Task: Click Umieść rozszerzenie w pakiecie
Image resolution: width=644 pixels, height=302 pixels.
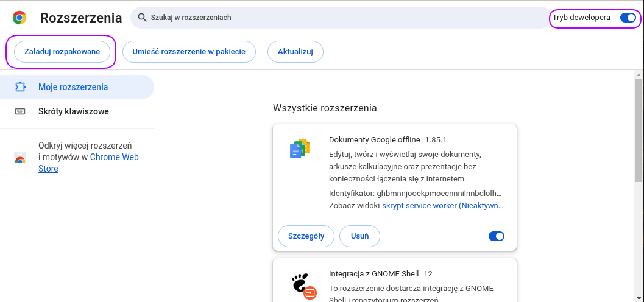Action: (189, 52)
